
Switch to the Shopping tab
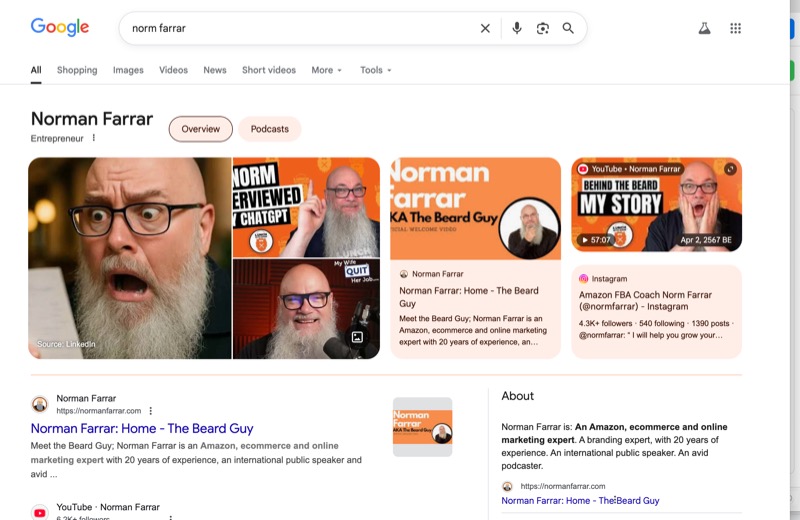click(77, 70)
